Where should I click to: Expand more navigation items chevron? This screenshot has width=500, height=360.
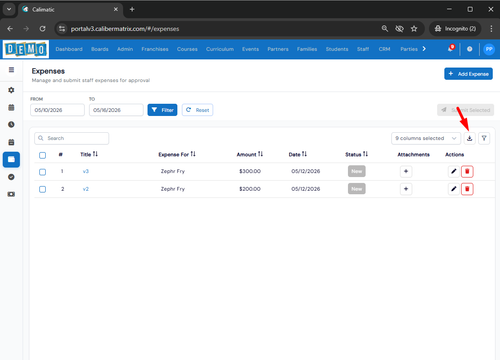pos(424,49)
